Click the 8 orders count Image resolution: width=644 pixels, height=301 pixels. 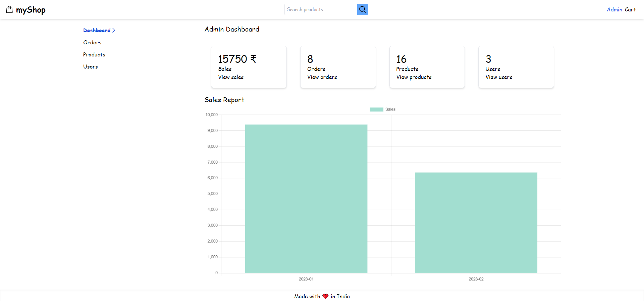coord(310,59)
